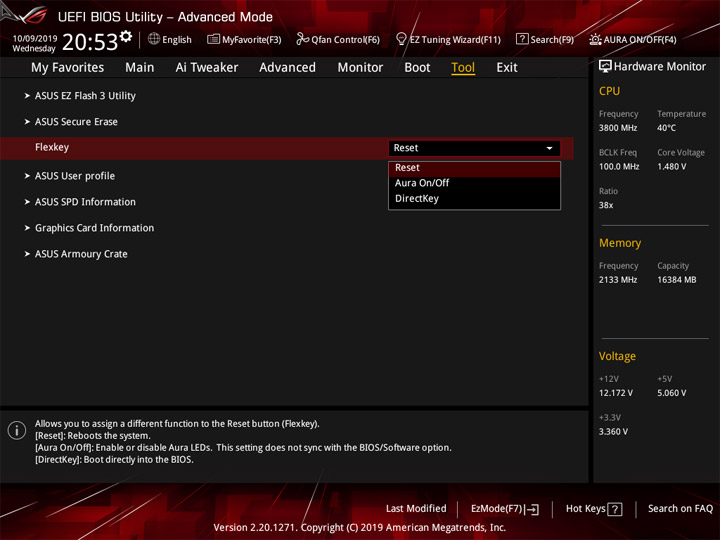Click the Search question mark icon

tap(522, 39)
